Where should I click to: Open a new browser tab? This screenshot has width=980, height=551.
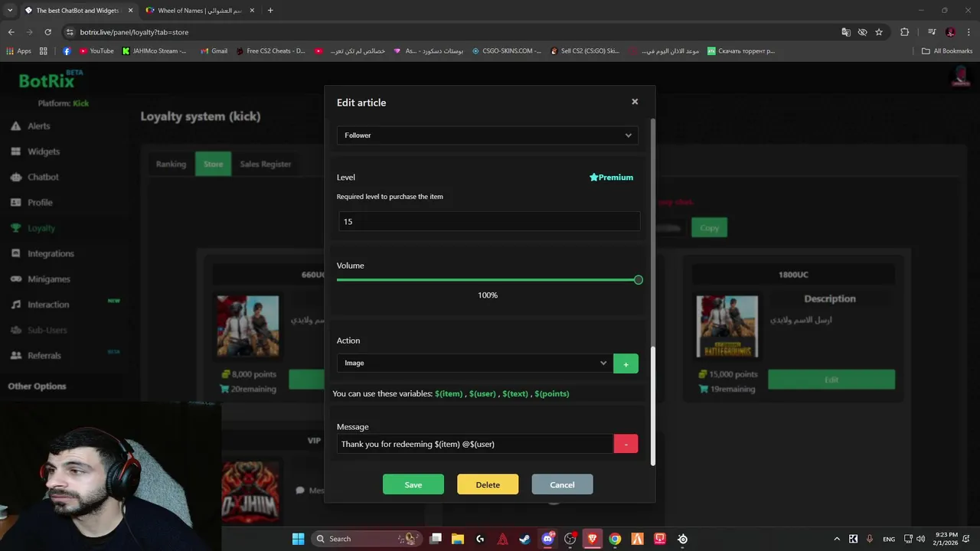coord(270,11)
